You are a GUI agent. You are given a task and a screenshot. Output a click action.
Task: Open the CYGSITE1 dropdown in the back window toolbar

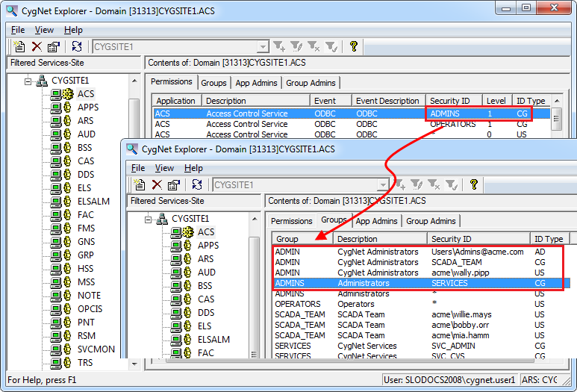coord(263,47)
